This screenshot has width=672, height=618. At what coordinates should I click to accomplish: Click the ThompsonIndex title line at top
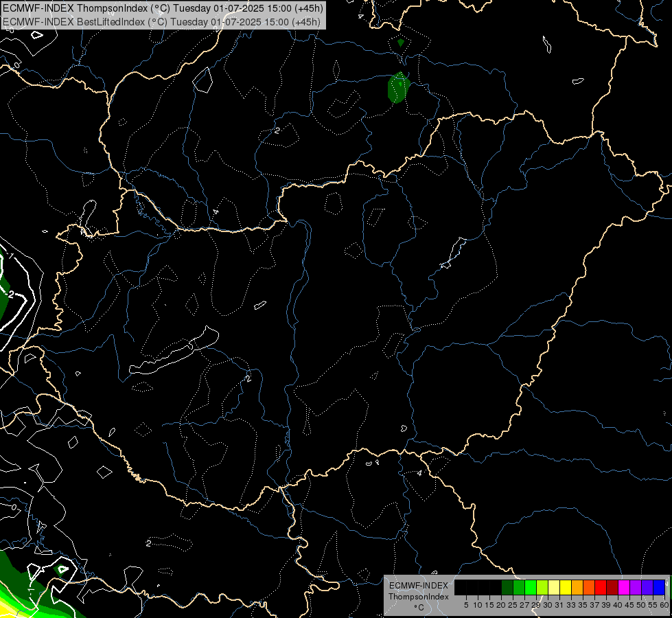pyautogui.click(x=163, y=8)
